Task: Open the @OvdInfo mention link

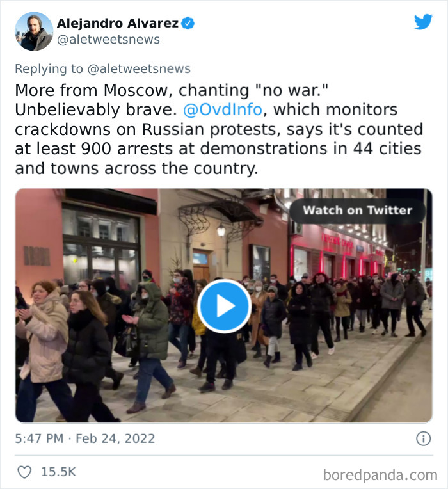Action: [223, 110]
